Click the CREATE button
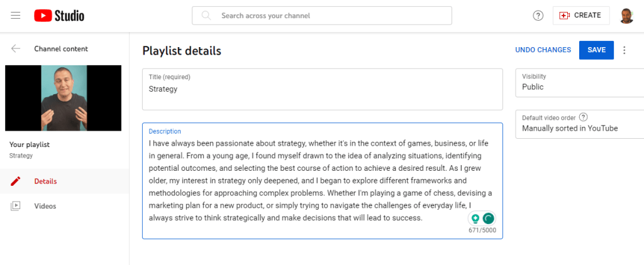 pos(581,16)
